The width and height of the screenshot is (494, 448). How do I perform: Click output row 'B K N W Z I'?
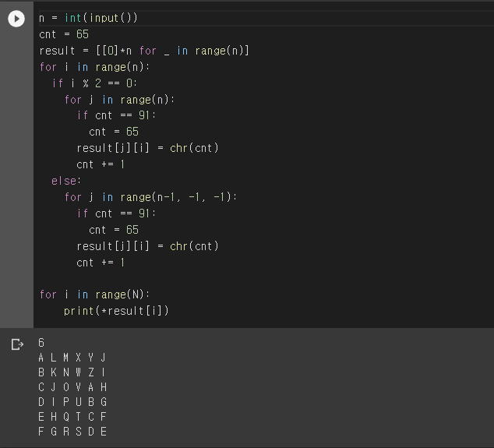coord(72,372)
